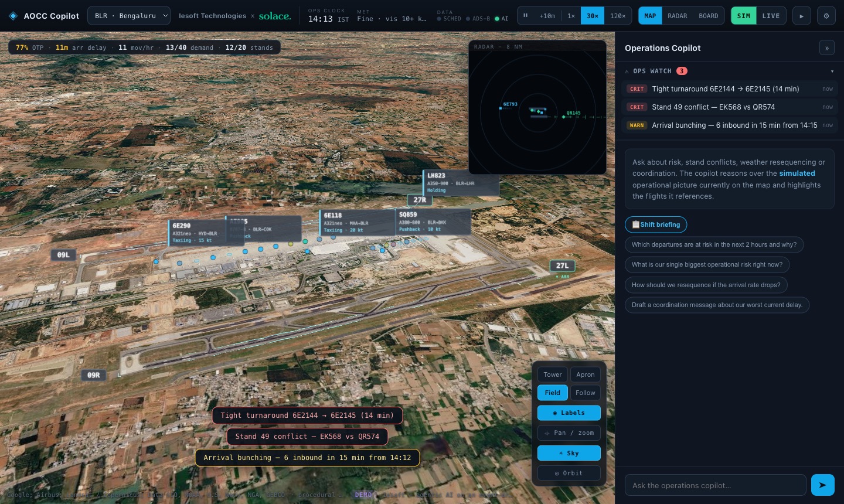Set simulation speed to 120×

[x=618, y=16]
